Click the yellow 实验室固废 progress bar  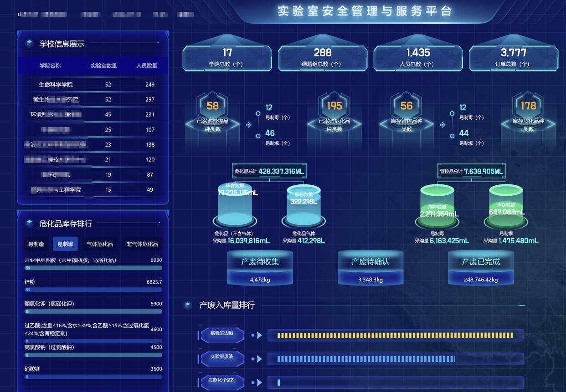click(x=395, y=336)
